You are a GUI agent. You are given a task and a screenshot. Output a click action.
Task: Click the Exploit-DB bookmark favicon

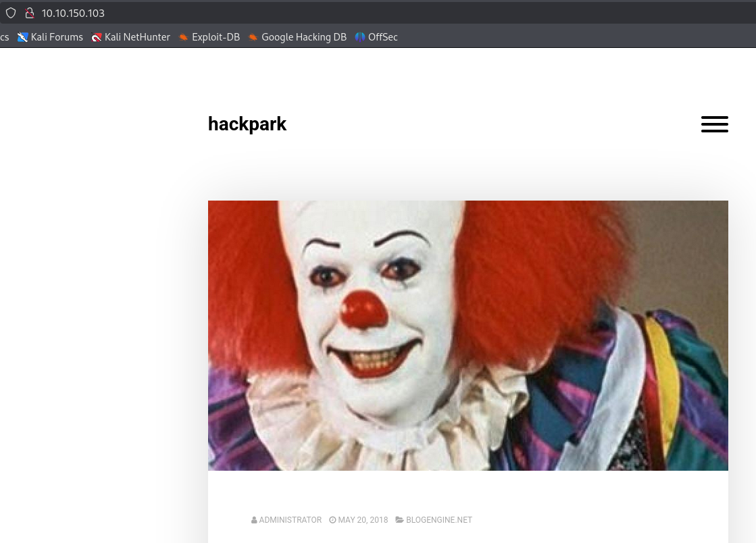183,37
